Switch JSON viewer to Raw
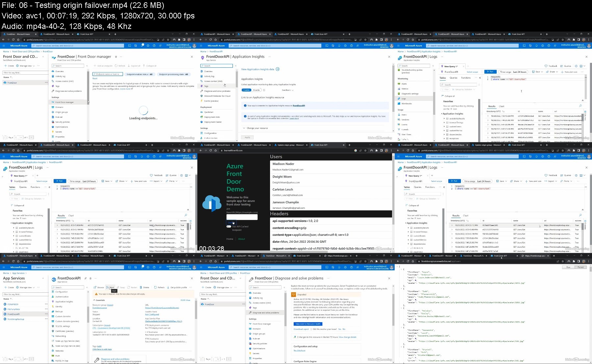 click(x=568, y=267)
